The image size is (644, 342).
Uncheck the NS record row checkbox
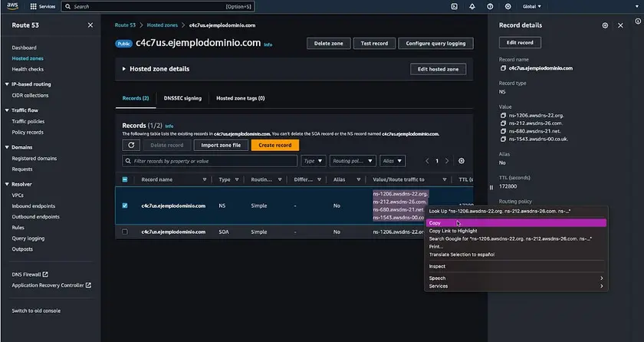click(x=125, y=206)
